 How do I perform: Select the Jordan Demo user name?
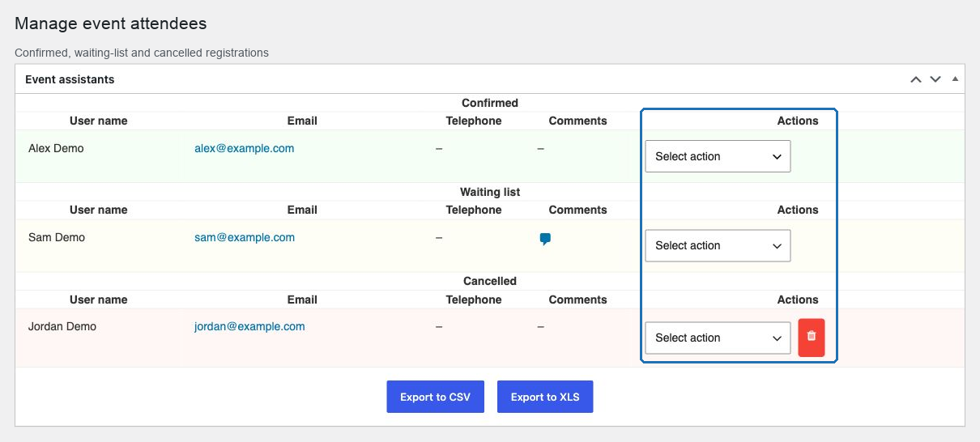coord(62,326)
